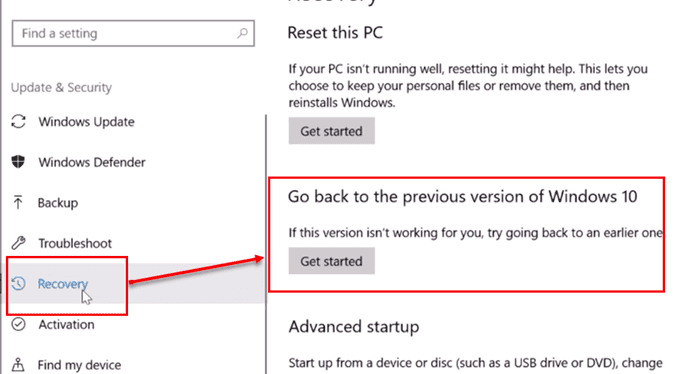Open Find my device settings
The height and width of the screenshot is (374, 674).
tap(79, 365)
